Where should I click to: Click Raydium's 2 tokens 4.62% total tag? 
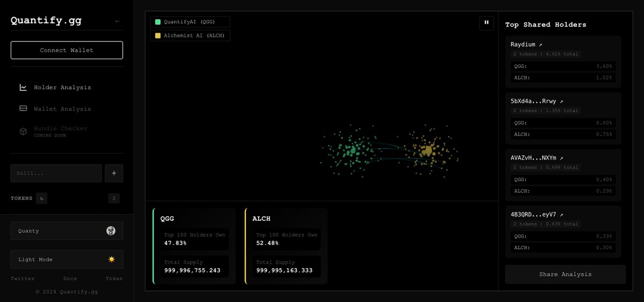545,54
